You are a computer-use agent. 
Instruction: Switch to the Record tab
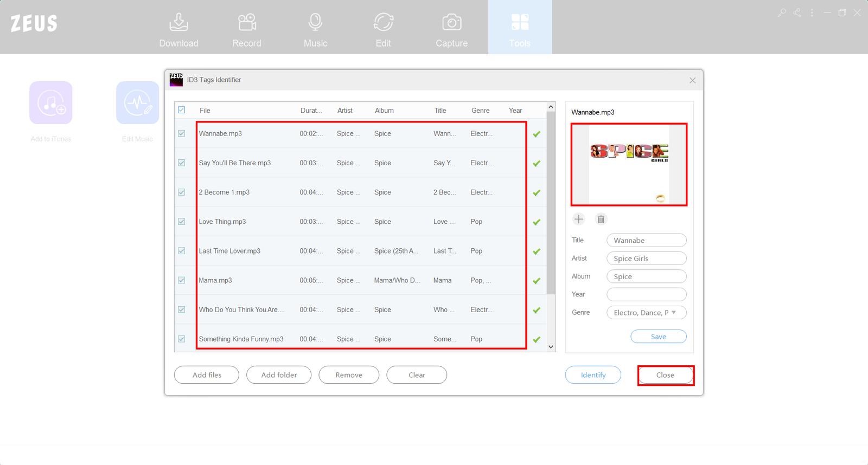click(247, 29)
